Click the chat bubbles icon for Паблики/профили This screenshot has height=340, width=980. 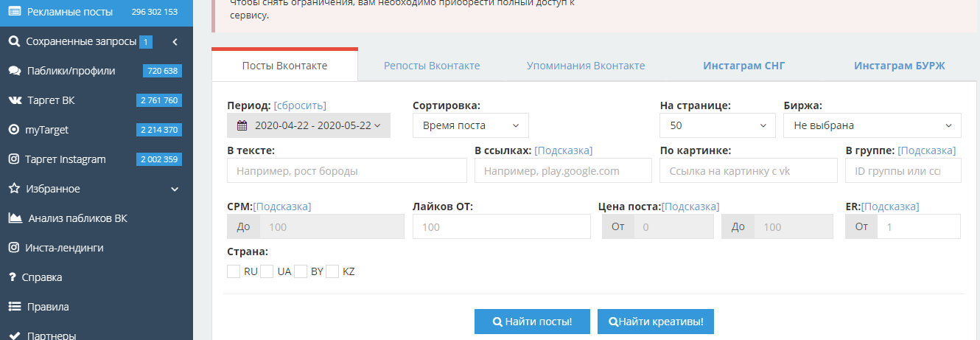[x=14, y=71]
